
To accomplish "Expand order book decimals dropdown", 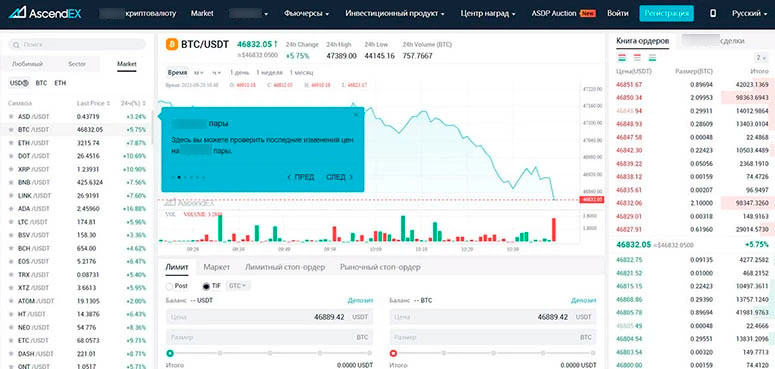I will [x=761, y=58].
